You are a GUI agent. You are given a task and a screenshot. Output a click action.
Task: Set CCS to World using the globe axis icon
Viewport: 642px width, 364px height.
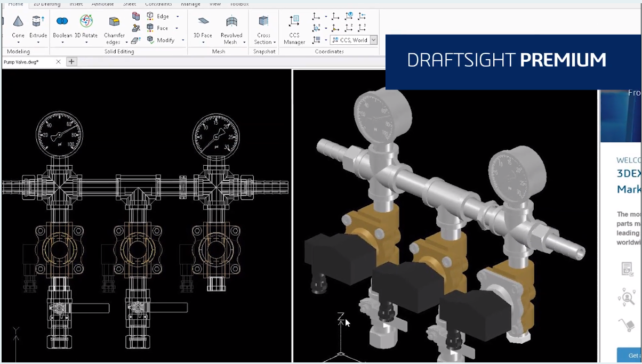[349, 17]
